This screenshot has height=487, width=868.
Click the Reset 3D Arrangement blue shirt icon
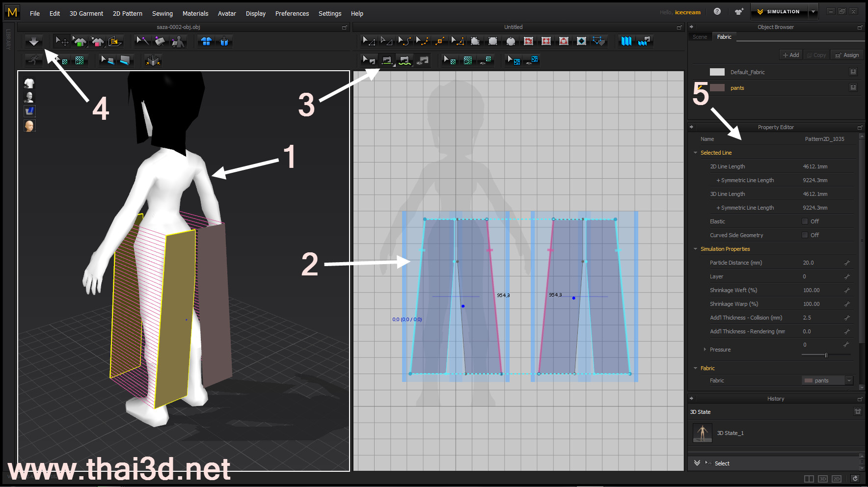click(x=206, y=41)
